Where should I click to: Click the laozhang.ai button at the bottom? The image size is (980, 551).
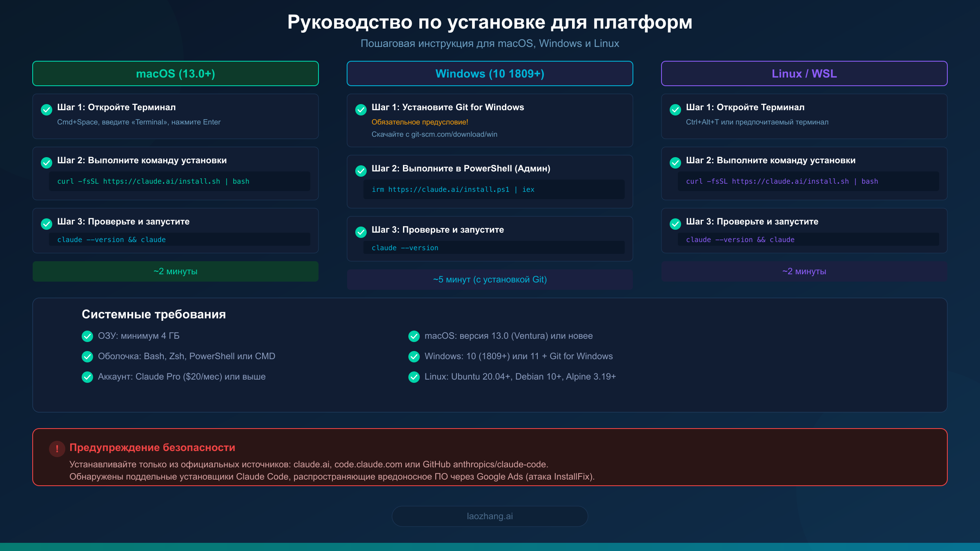pos(490,516)
